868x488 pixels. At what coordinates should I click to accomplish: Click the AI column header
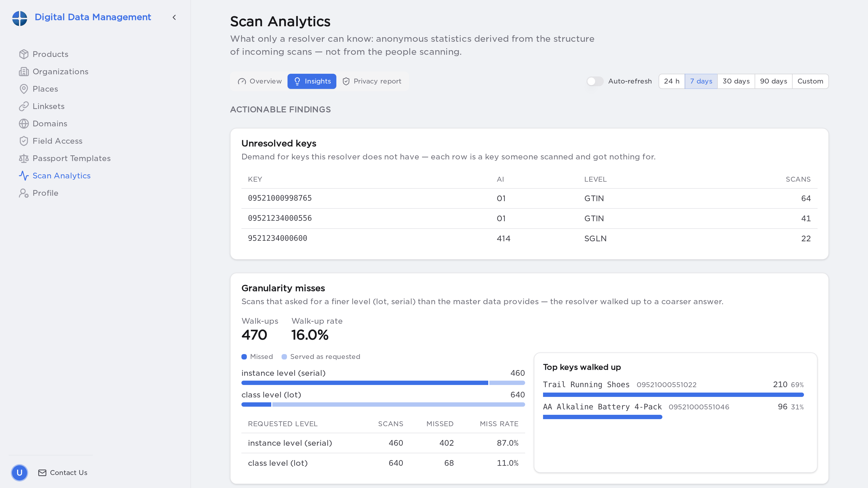[x=500, y=179]
